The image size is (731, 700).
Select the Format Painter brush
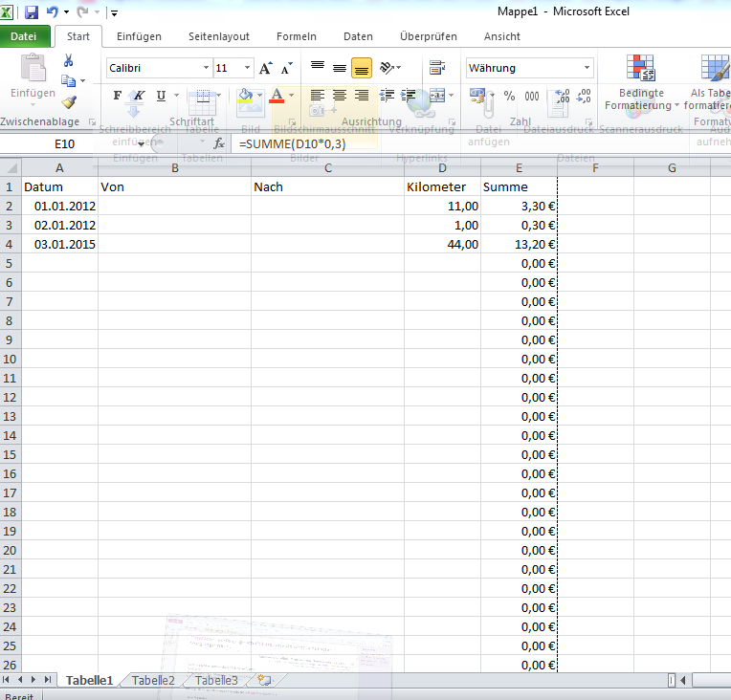[x=69, y=102]
